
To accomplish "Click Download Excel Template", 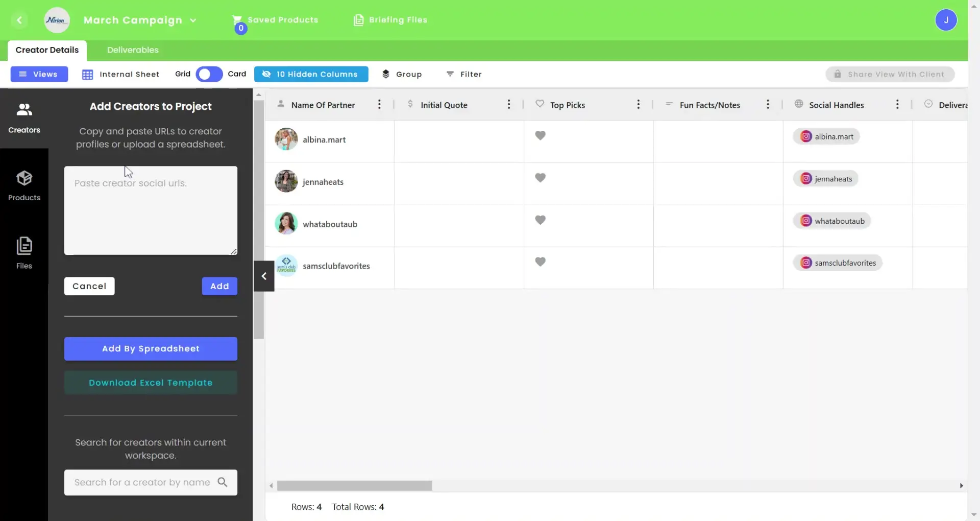I will (151, 382).
